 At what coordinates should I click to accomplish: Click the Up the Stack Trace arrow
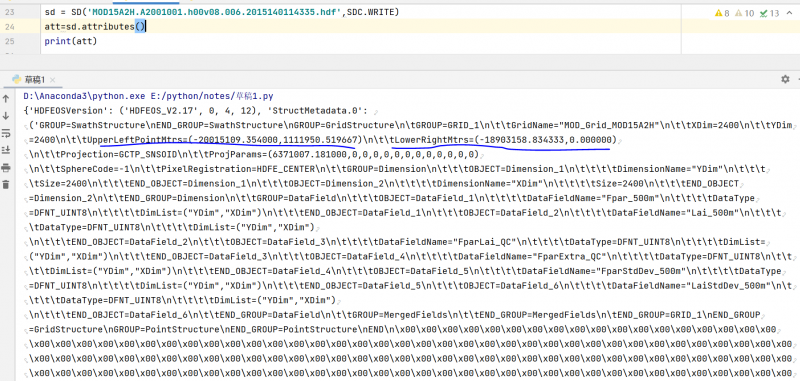point(6,99)
